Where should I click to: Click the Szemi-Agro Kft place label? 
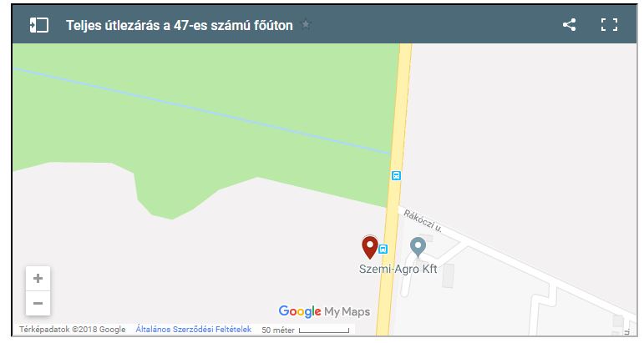(x=398, y=270)
